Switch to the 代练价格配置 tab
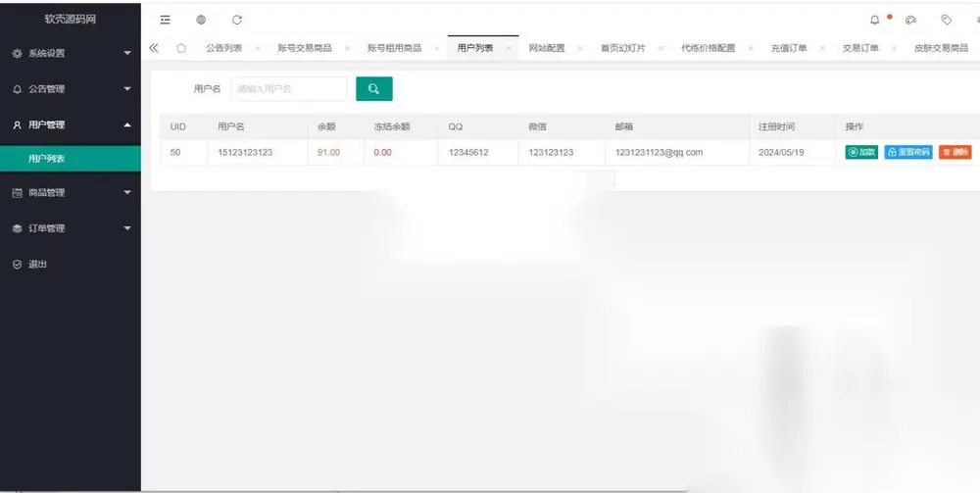The width and height of the screenshot is (980, 493). pos(709,48)
